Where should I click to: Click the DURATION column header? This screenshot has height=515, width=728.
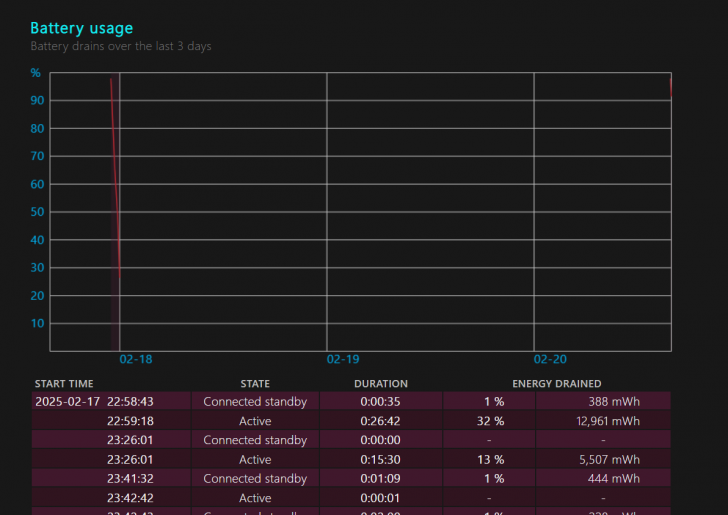(381, 384)
